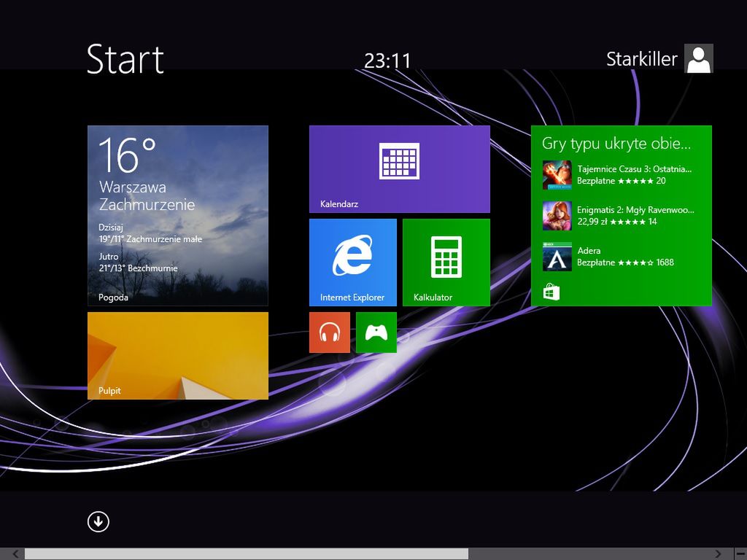
Task: Click 'Warszawa' city name in weather tile
Action: [133, 187]
